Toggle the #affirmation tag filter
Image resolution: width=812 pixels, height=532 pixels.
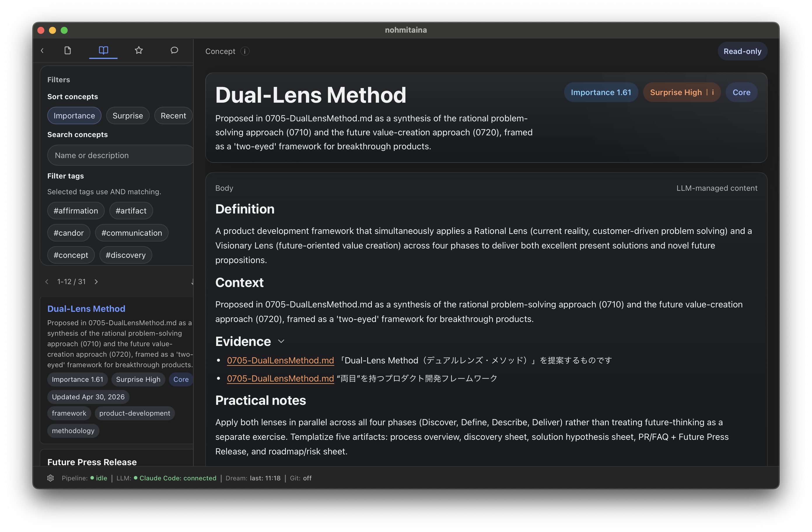76,211
